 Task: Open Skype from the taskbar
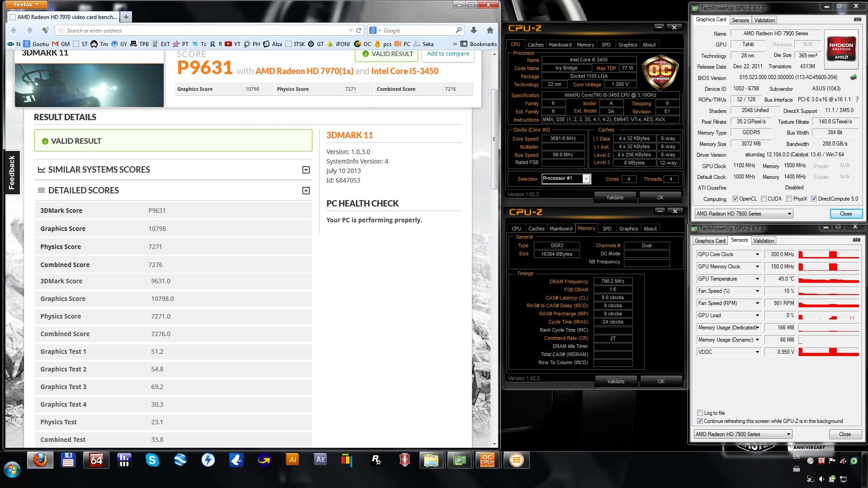pyautogui.click(x=152, y=460)
